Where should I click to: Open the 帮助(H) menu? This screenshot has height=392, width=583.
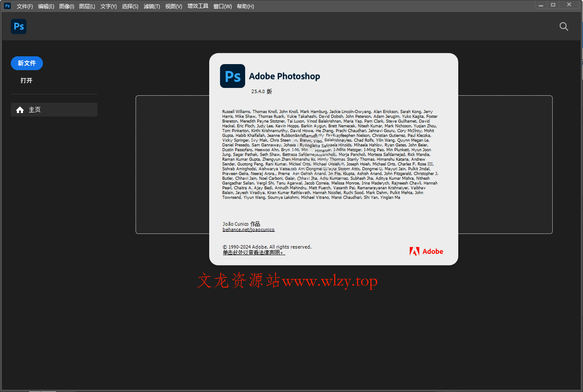tap(245, 6)
